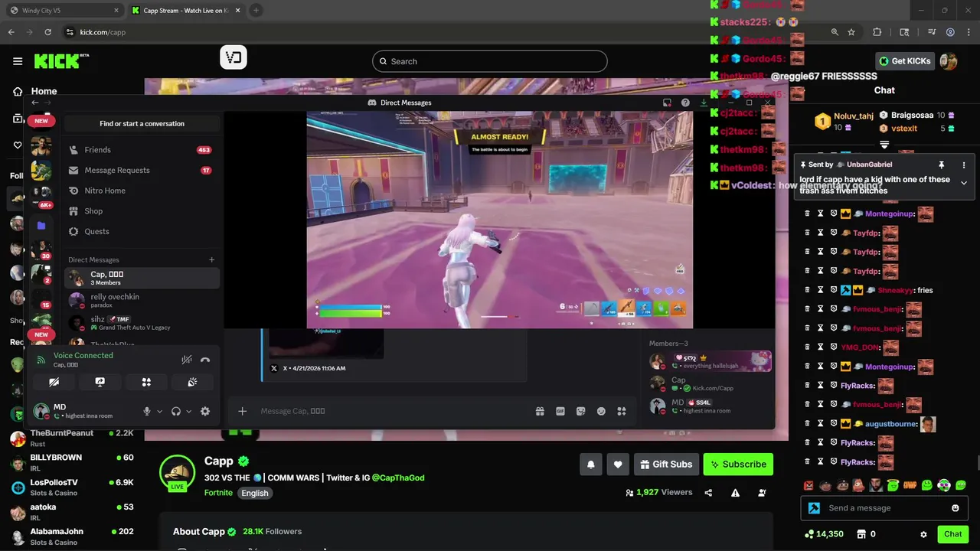This screenshot has height=551, width=980.
Task: Turn on Capp channel notifications bell
Action: point(591,464)
